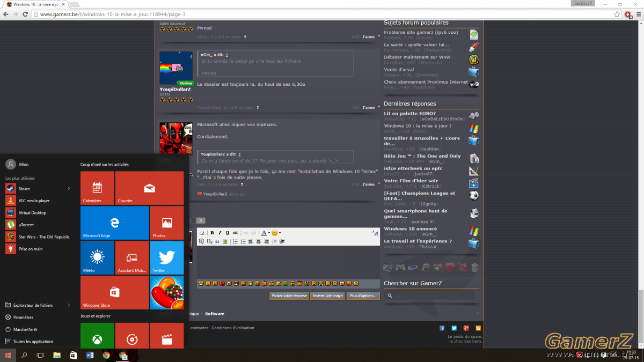
Task: Click the footer Facebook icon
Action: (442, 328)
